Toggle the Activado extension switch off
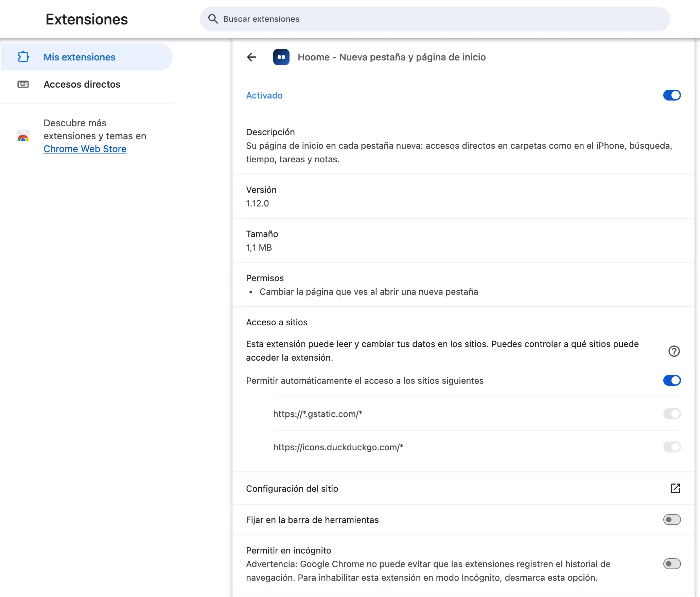Image resolution: width=700 pixels, height=597 pixels. (672, 95)
